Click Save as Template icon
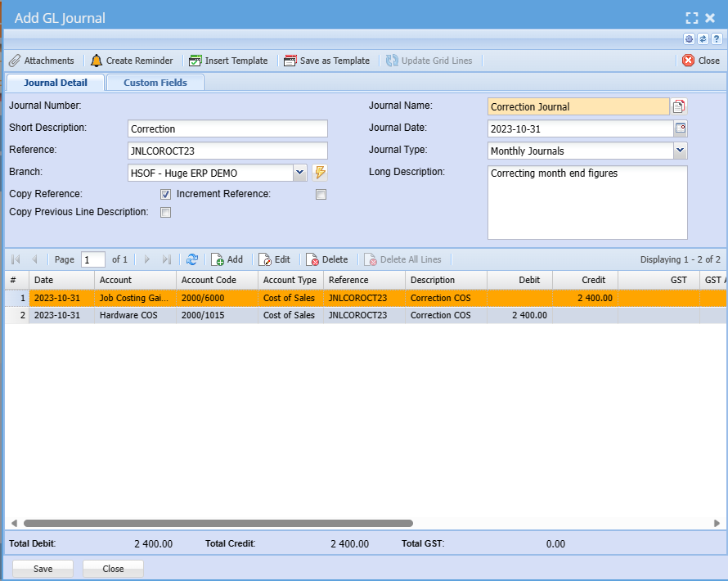This screenshot has width=728, height=581. pyautogui.click(x=290, y=61)
